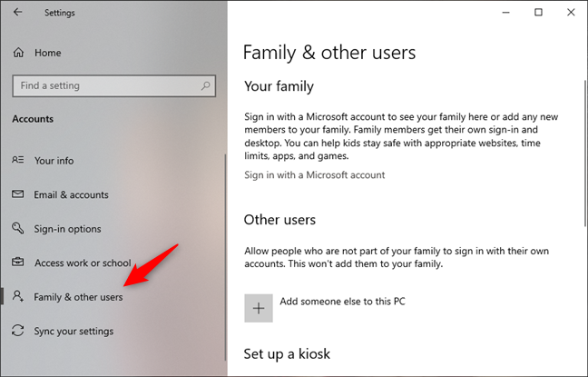This screenshot has height=377, width=588.
Task: Click Sign in with a Microsoft account link
Action: pyautogui.click(x=314, y=175)
